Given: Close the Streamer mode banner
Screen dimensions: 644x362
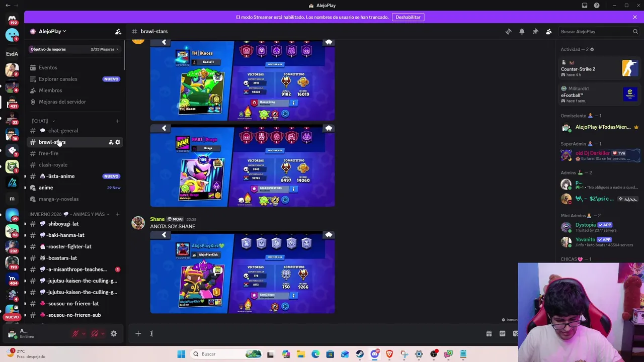Looking at the screenshot, I should (x=635, y=17).
